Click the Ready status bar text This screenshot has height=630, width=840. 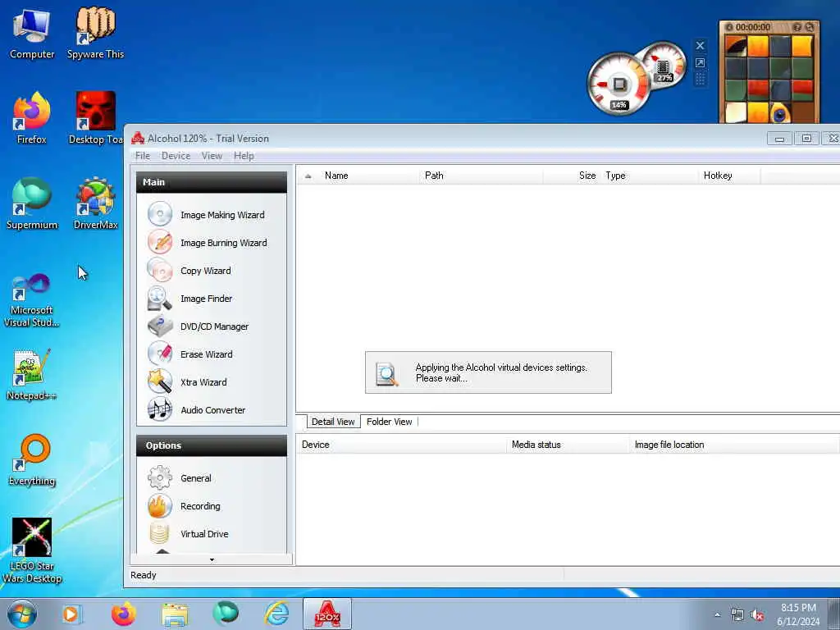[x=143, y=575]
